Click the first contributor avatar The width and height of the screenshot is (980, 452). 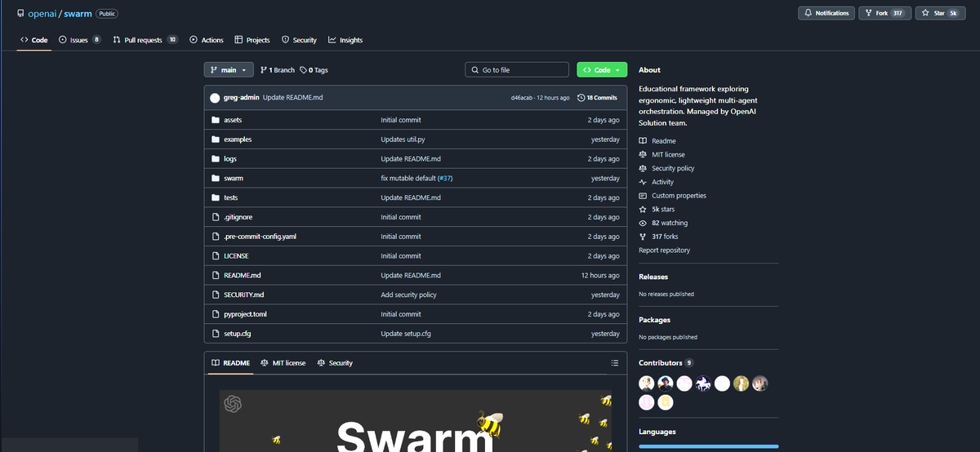[x=646, y=383]
